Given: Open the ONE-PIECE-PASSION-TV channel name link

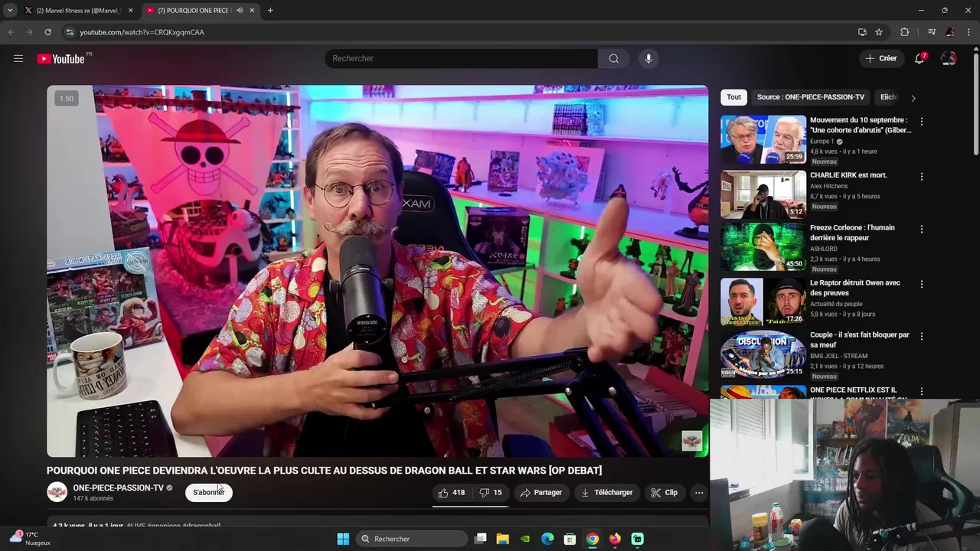Looking at the screenshot, I should pos(119,488).
